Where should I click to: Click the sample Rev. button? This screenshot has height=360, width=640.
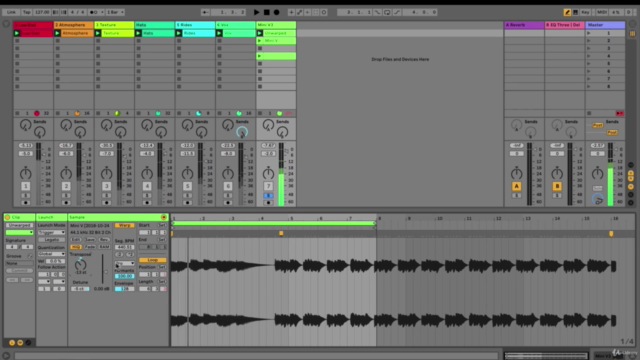pos(104,240)
